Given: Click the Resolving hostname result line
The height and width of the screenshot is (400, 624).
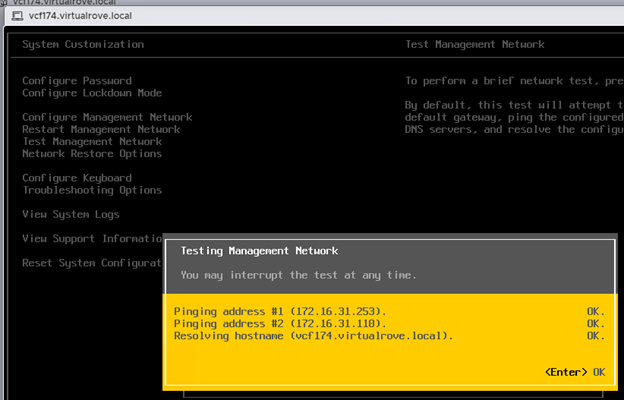Looking at the screenshot, I should click(x=313, y=335).
